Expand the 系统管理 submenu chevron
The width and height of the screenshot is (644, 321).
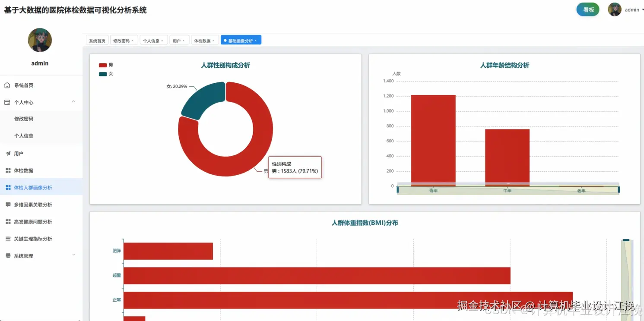73,255
